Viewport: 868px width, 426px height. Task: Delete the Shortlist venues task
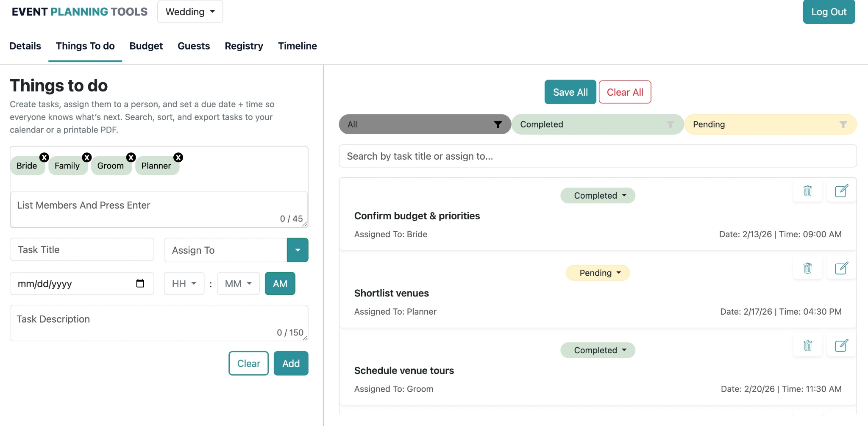[x=808, y=268]
